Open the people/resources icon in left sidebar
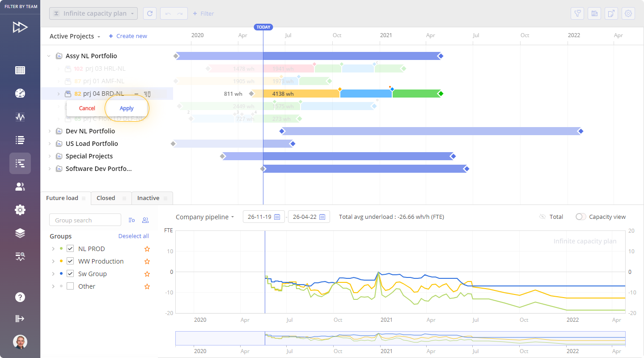Image resolution: width=644 pixels, height=358 pixels. (x=20, y=187)
